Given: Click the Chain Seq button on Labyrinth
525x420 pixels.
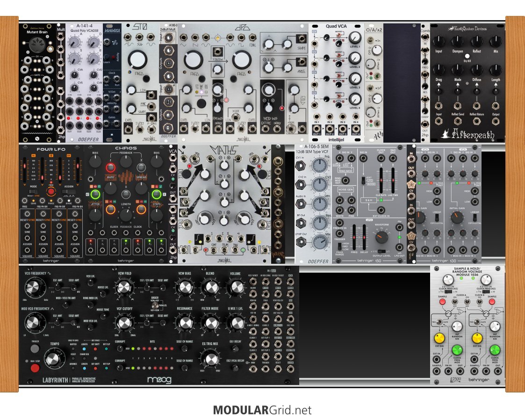Looking at the screenshot, I should coord(84,359).
